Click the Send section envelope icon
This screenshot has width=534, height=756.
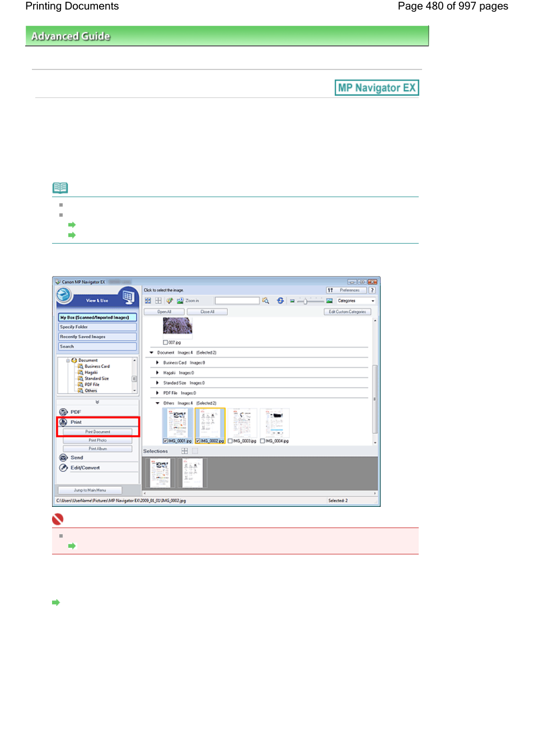click(x=64, y=458)
